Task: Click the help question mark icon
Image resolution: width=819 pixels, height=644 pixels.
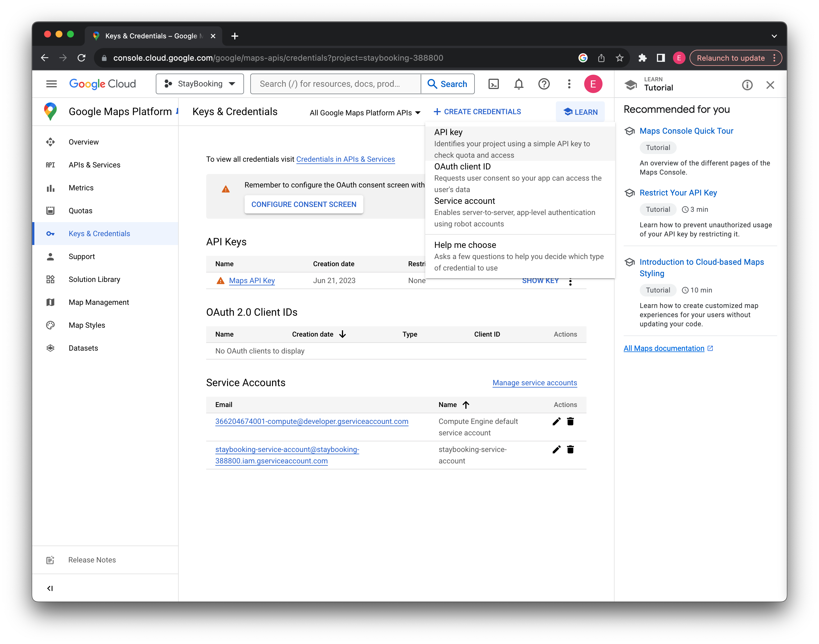Action: click(544, 84)
